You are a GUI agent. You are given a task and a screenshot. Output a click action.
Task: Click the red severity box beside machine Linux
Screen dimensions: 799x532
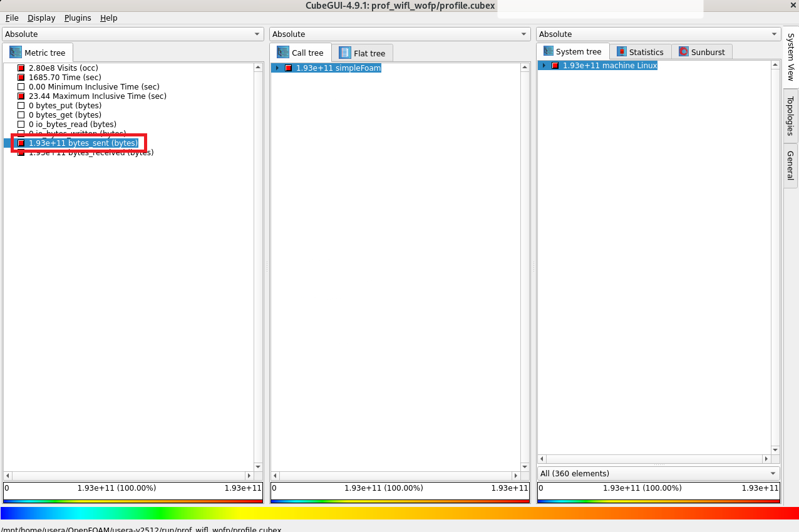coord(555,66)
